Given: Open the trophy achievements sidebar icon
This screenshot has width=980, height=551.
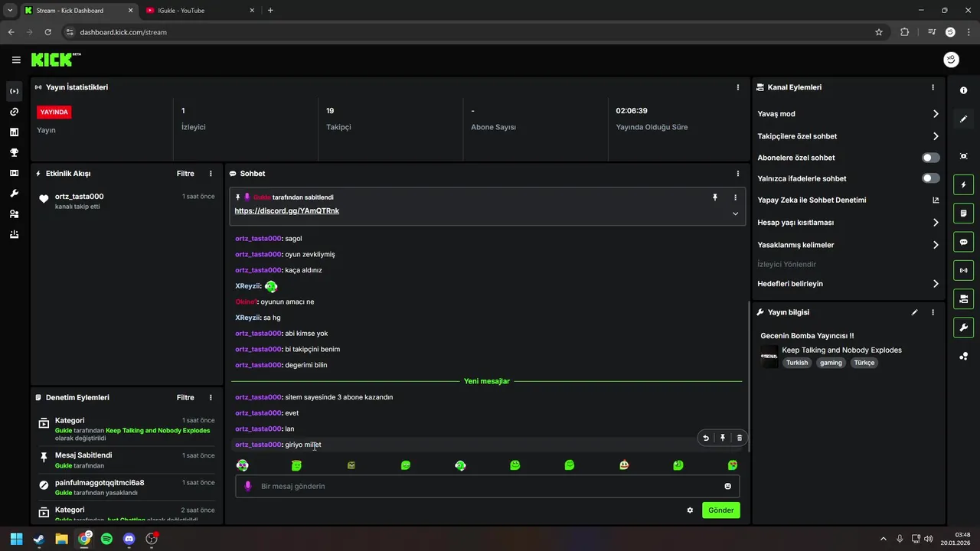Looking at the screenshot, I should tap(14, 152).
